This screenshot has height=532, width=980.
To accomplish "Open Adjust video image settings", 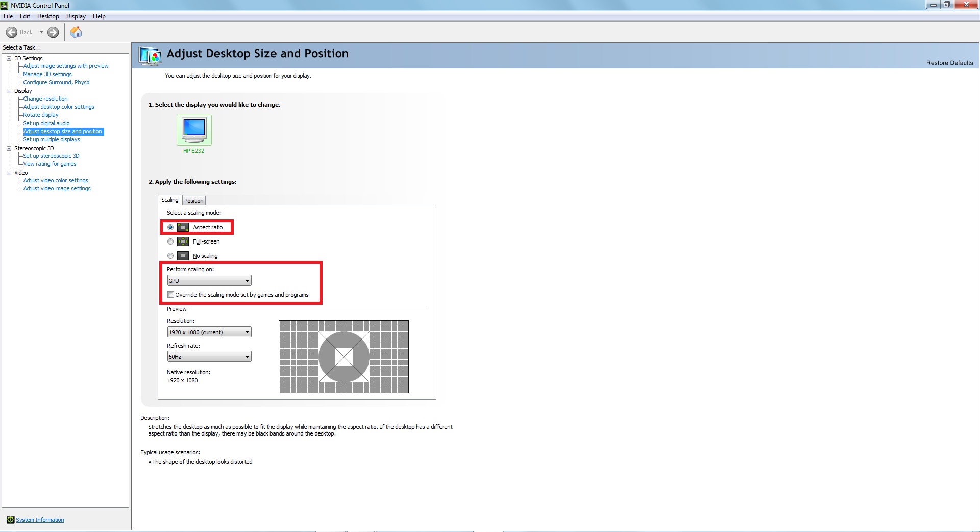I will tap(57, 188).
